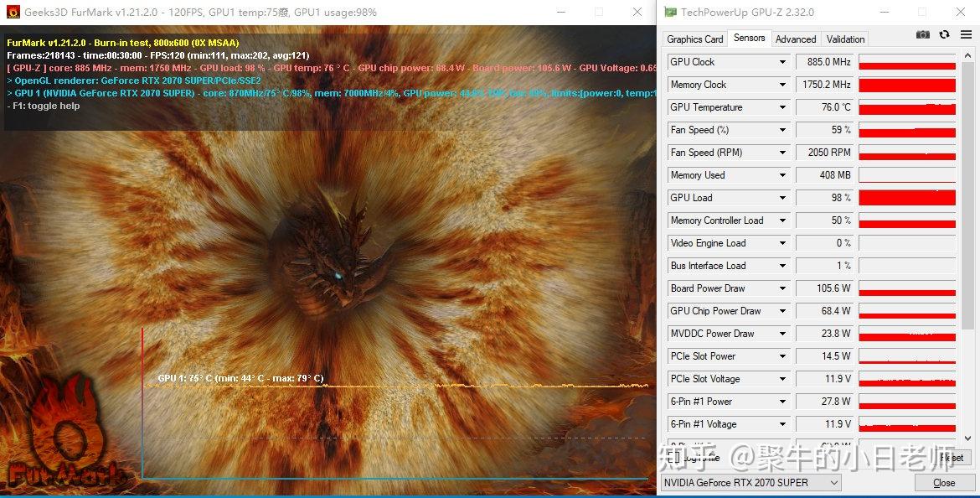
Task: Click the 23.8 W MVDDC Power value
Action: [824, 334]
